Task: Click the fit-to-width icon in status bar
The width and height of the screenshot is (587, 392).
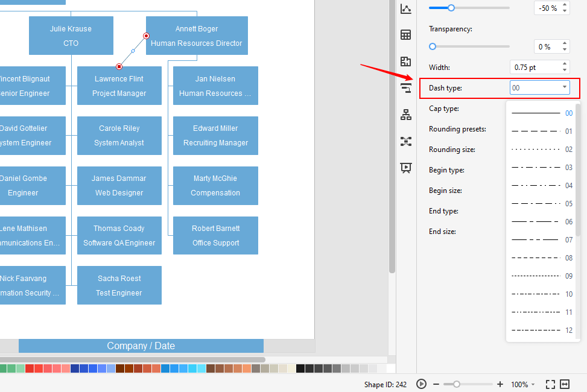Action: click(x=565, y=384)
